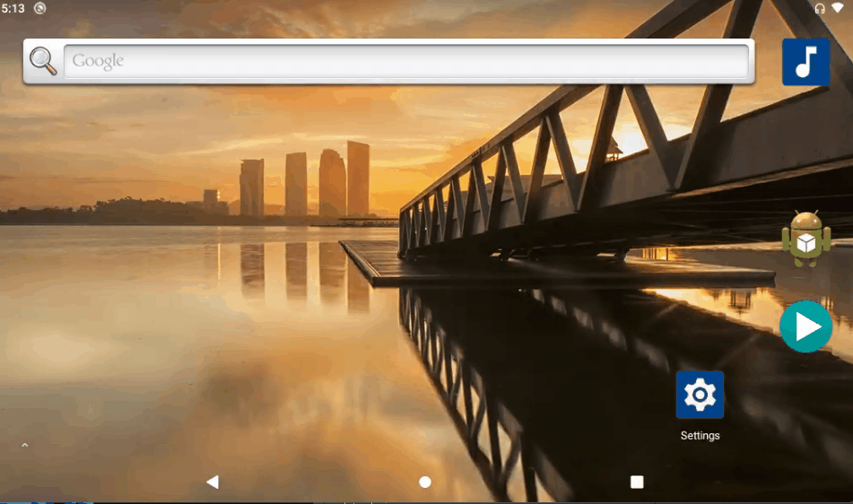The image size is (853, 504).
Task: Tap the circular notification icon beside the clock
Action: tap(39, 8)
